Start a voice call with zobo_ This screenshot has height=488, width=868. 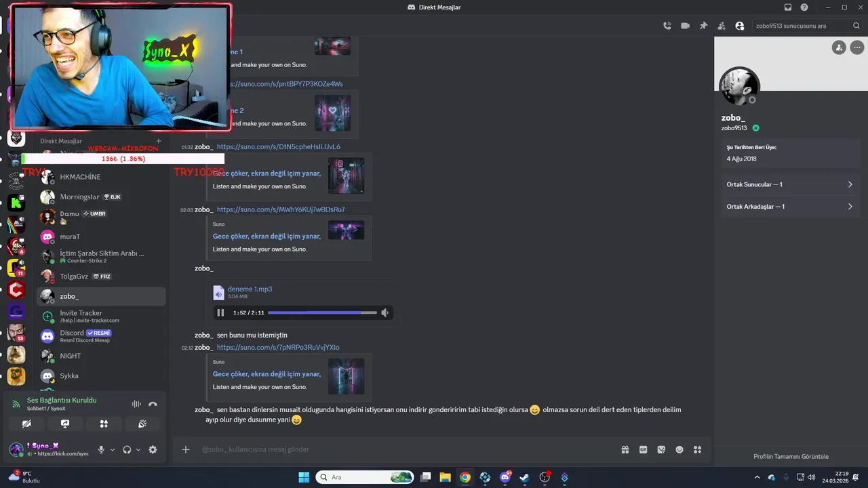[x=667, y=26]
